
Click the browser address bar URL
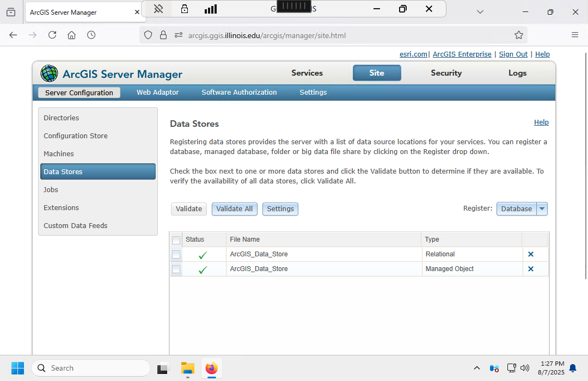(x=267, y=35)
